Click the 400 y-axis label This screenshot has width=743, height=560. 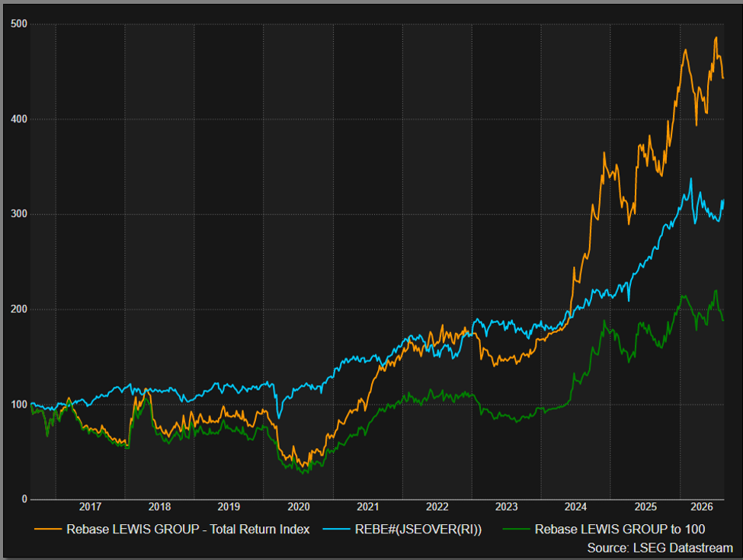[x=19, y=119]
